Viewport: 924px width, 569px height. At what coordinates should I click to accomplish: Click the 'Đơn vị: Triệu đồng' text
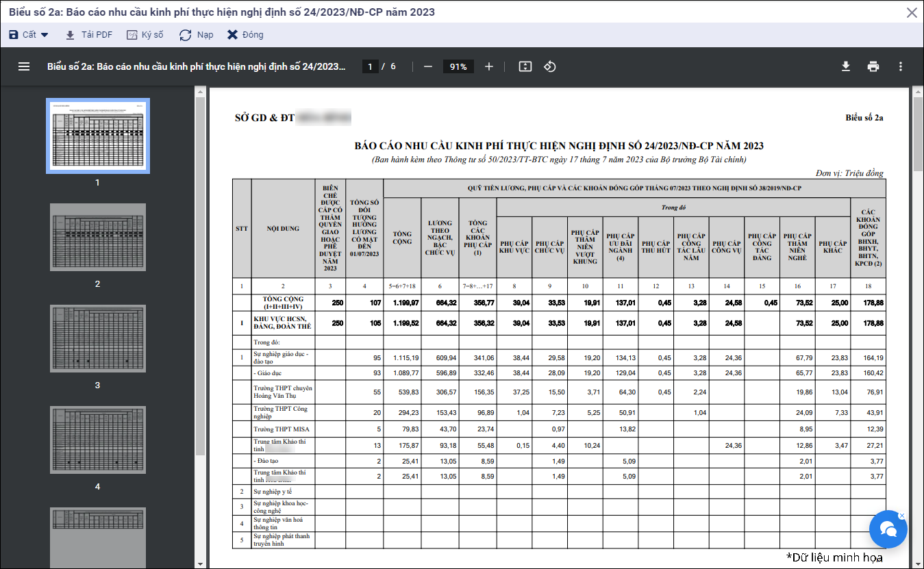click(x=849, y=173)
